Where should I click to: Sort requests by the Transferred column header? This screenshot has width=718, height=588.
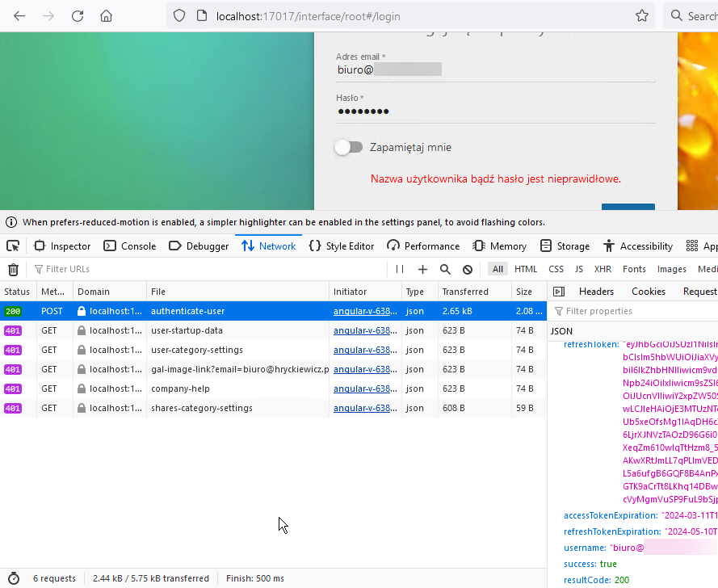[465, 292]
